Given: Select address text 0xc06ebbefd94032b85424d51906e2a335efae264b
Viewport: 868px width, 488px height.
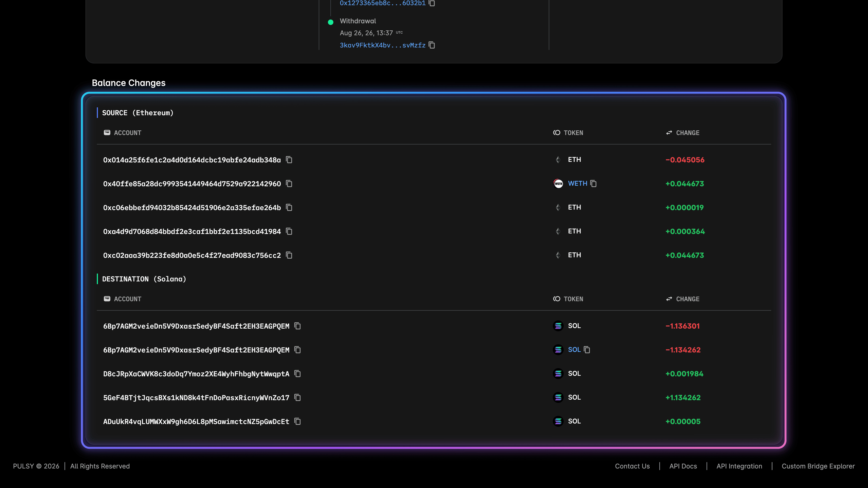Looking at the screenshot, I should point(192,208).
